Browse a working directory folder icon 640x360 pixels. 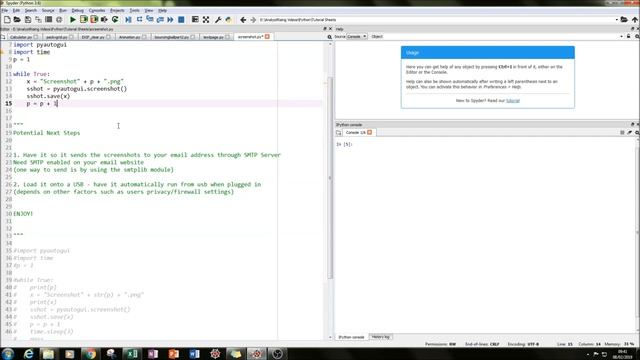point(624,20)
